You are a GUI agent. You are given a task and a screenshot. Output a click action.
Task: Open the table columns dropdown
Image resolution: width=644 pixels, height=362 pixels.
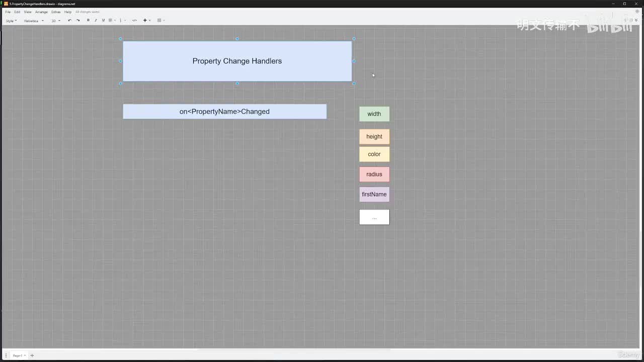[160, 21]
